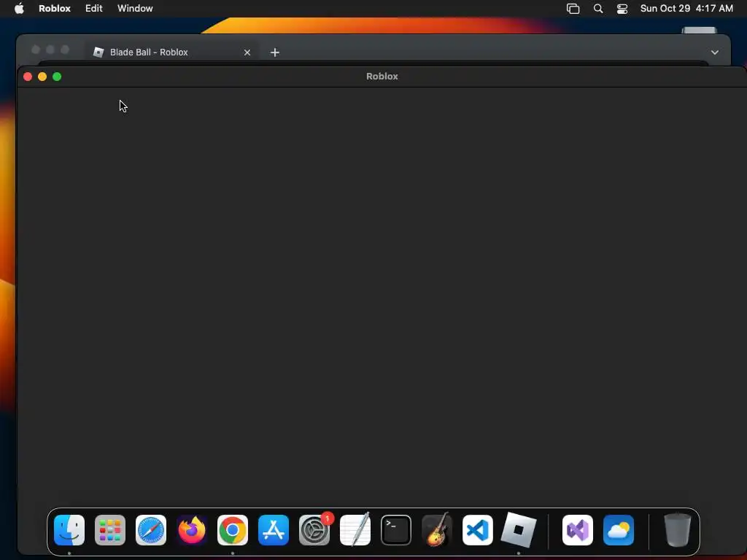This screenshot has height=560, width=747.
Task: Maximize the Roblox window with green button
Action: [x=57, y=77]
